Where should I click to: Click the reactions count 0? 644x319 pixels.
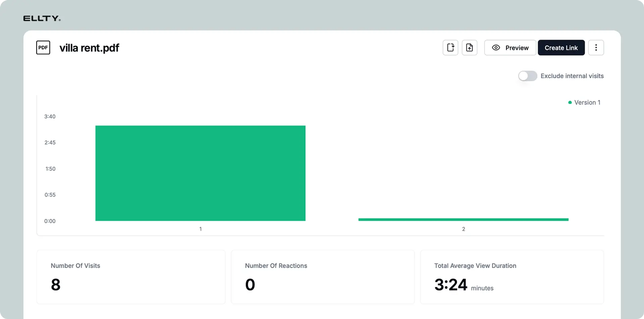click(x=250, y=285)
